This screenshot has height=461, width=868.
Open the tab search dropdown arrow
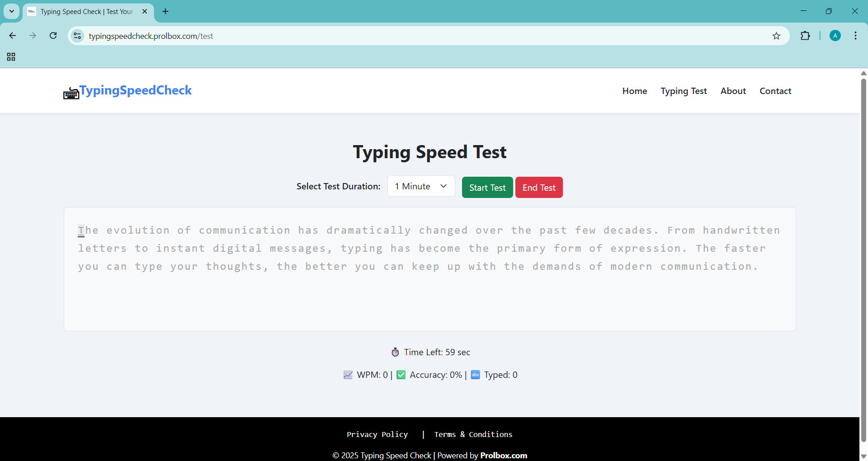(x=12, y=12)
